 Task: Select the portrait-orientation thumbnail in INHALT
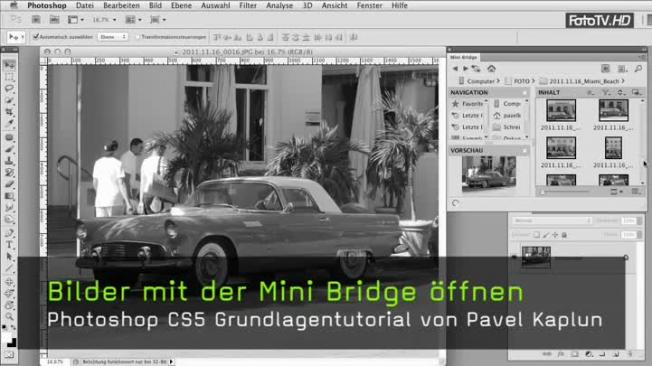613,148
